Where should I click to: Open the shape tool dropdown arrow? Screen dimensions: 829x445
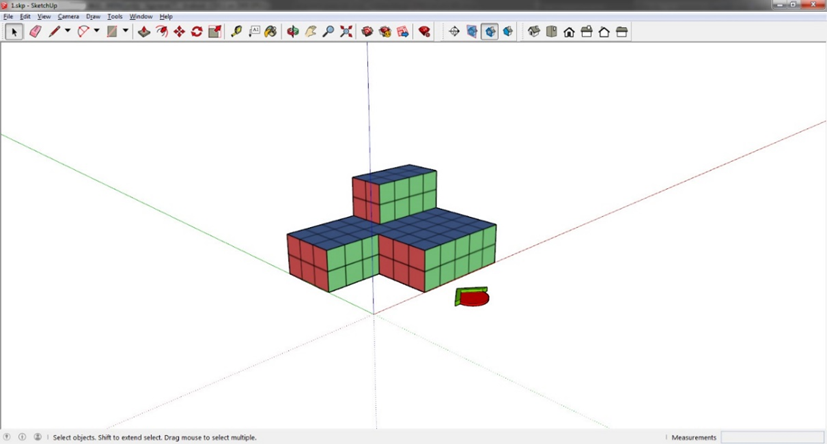tap(125, 32)
